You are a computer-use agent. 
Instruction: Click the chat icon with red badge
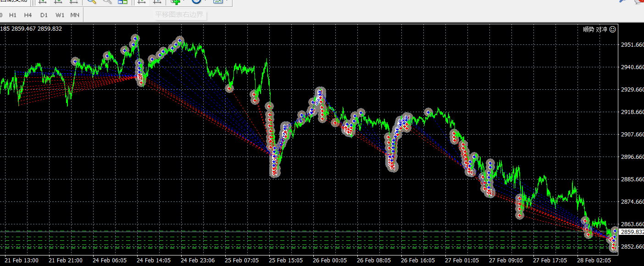point(638,2)
